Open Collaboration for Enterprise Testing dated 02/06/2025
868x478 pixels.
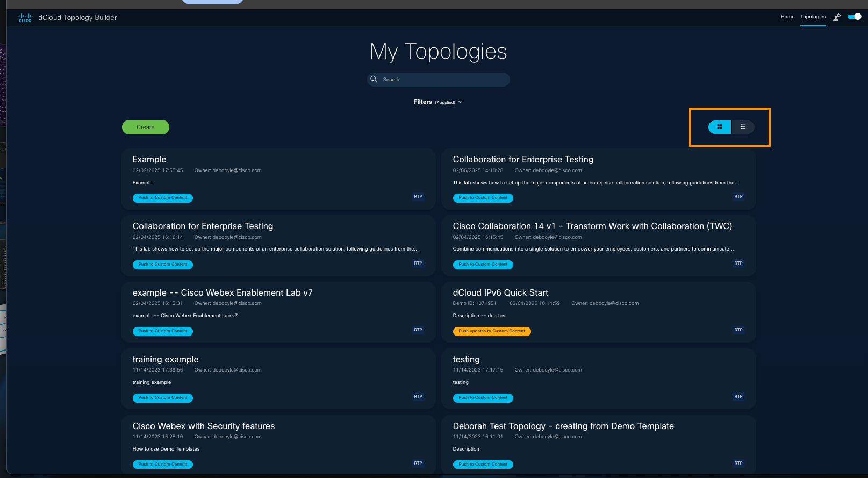(523, 160)
